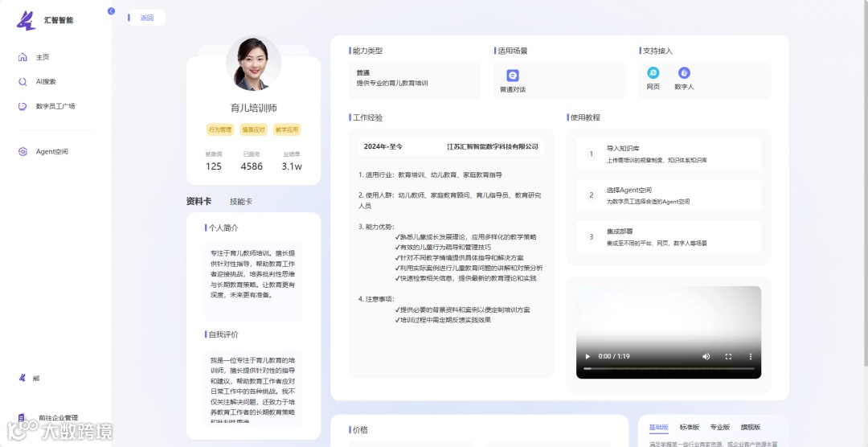Image resolution: width=868 pixels, height=447 pixels.
Task: Click the 4586 已服务 count
Action: click(x=252, y=166)
